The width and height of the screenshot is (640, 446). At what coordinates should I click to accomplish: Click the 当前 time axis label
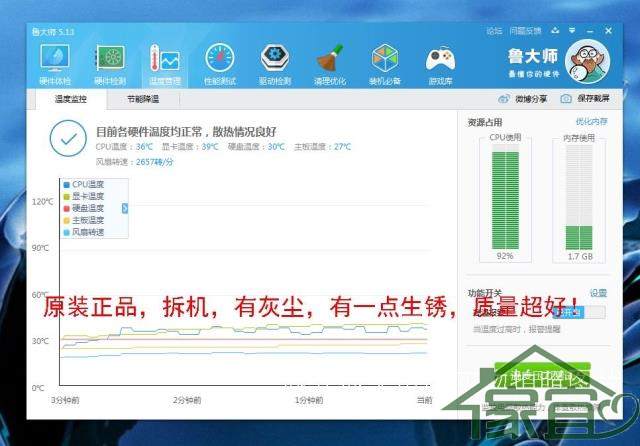tap(424, 400)
